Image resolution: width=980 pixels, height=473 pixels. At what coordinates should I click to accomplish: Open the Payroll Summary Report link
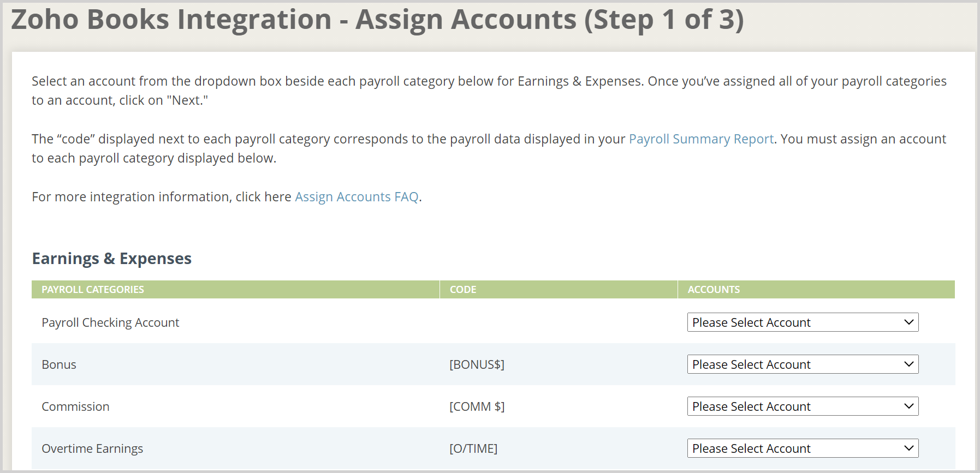click(x=700, y=139)
